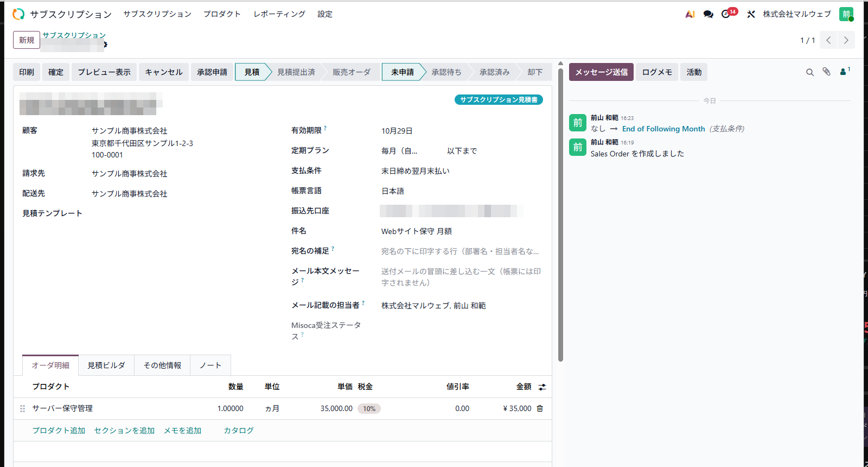Click the 新規 button

tap(27, 40)
